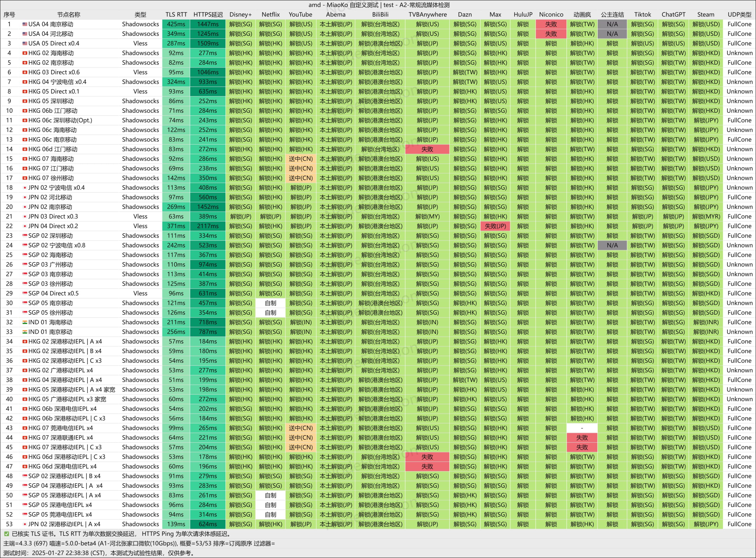Click the UDP类型 column header
756x558 pixels.
[739, 14]
